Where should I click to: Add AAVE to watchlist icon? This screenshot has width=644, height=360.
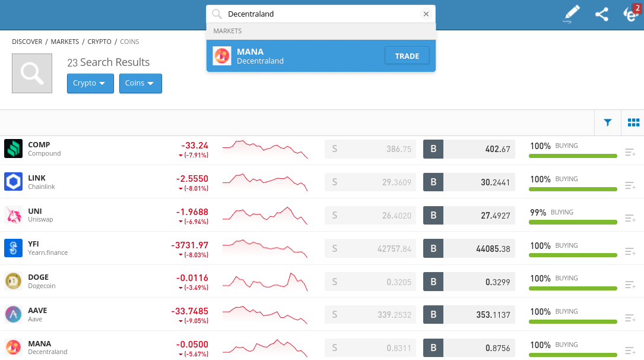630,318
